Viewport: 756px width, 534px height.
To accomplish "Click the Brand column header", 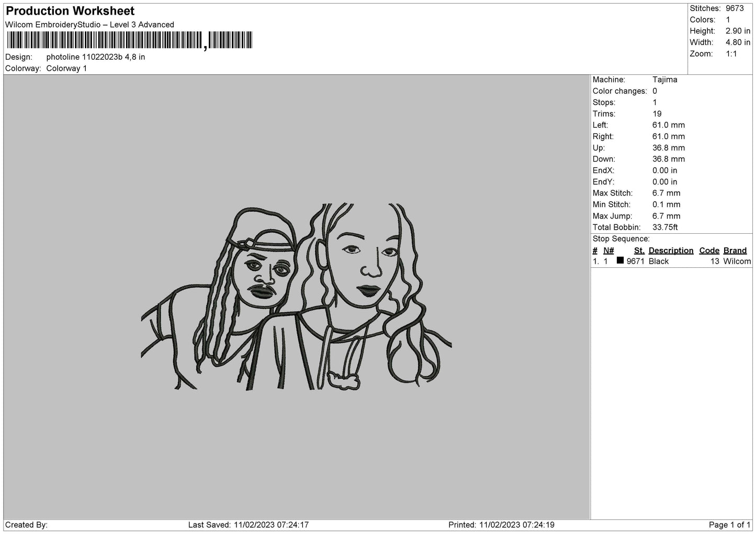I will 735,251.
